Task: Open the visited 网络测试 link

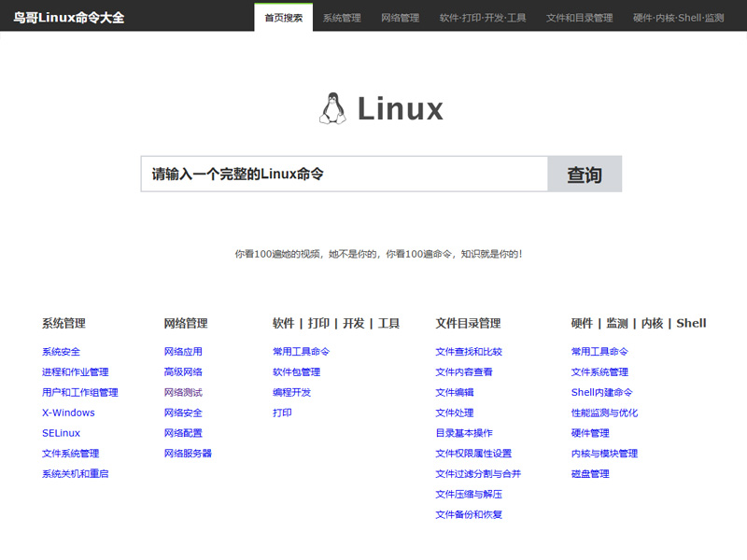Action: point(183,393)
